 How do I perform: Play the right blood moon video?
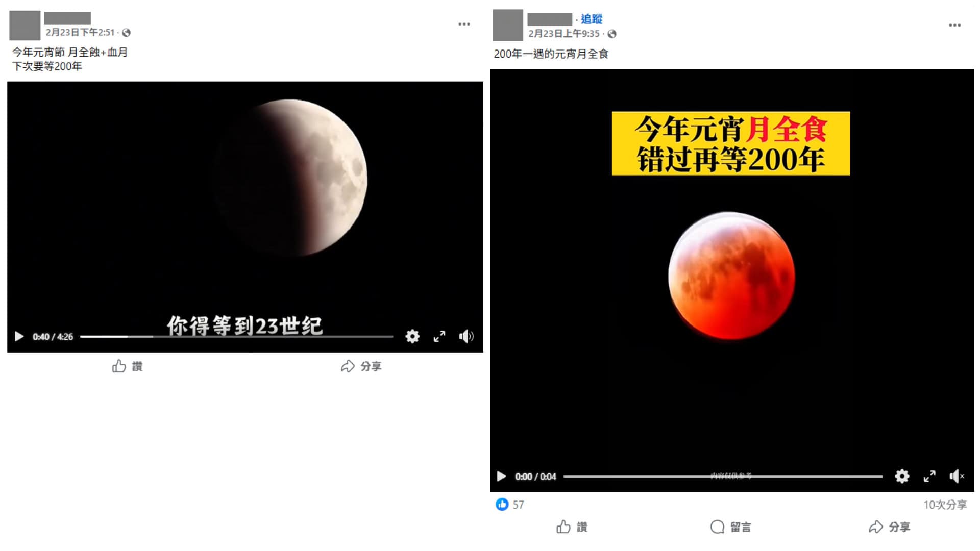pyautogui.click(x=501, y=476)
